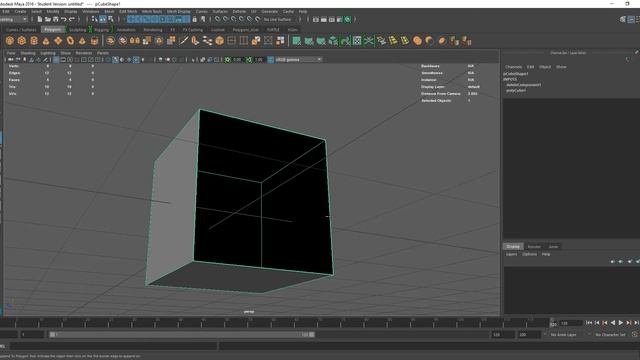Open the menu set dropdown
This screenshot has width=640, height=360.
pyautogui.click(x=13, y=19)
